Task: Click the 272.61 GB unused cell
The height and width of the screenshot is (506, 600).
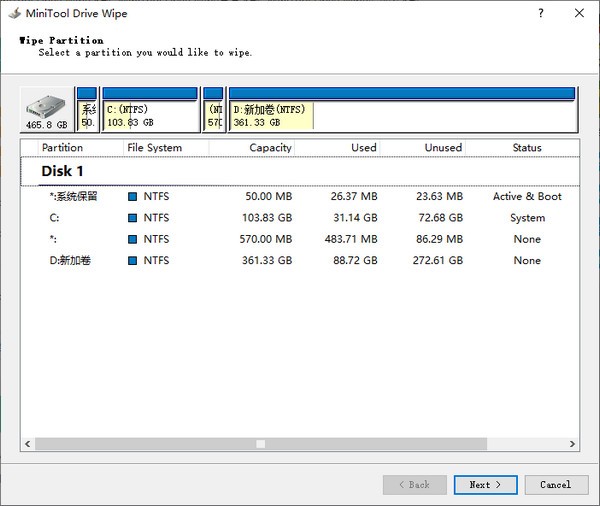Action: (438, 261)
